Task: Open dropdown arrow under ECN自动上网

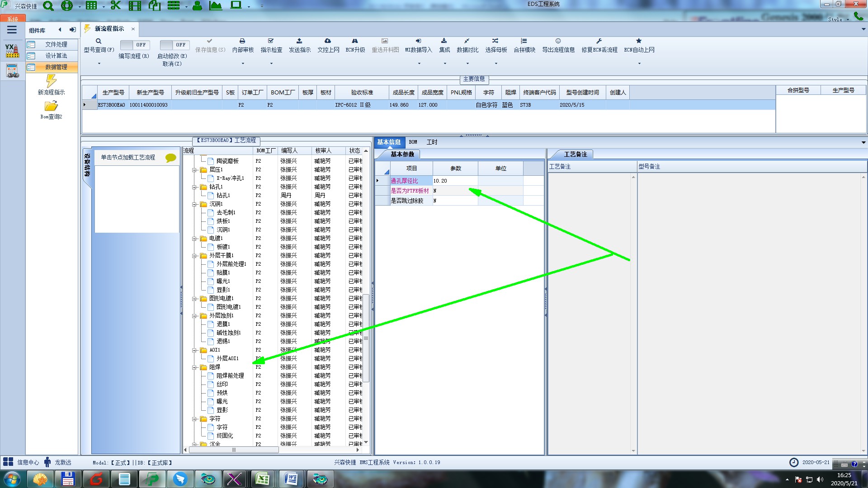Action: pyautogui.click(x=639, y=64)
